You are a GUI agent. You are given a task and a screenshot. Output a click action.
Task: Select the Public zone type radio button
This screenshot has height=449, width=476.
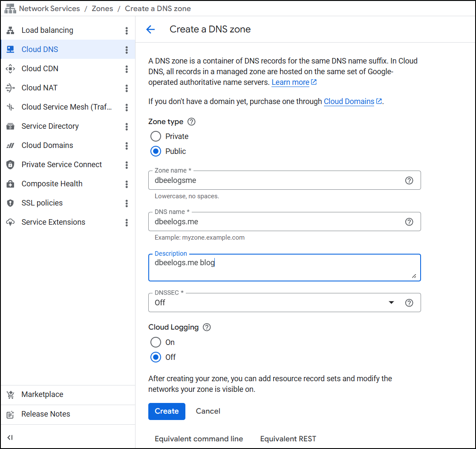pos(156,151)
